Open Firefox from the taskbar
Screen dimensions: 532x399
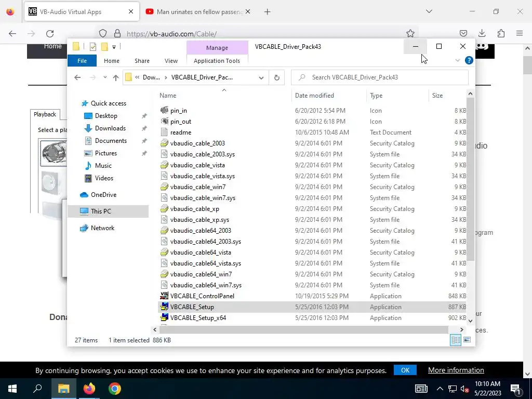click(89, 389)
